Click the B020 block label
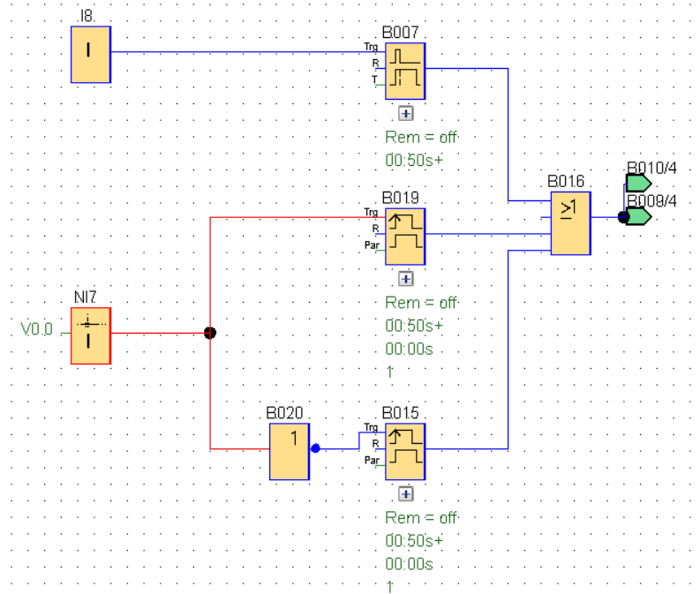The image size is (700, 594). (284, 413)
